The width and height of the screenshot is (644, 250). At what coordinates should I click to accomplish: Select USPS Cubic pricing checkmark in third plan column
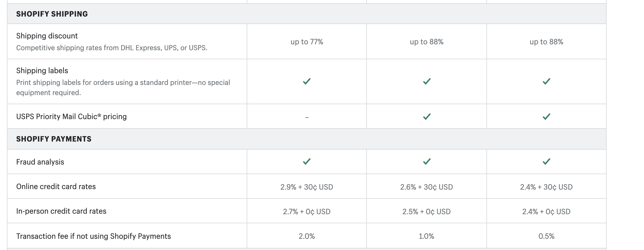[x=547, y=117]
